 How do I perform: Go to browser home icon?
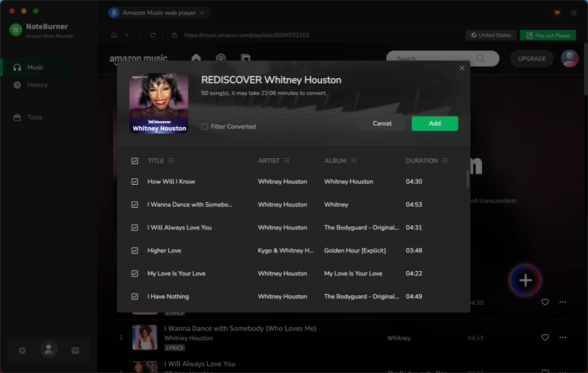click(114, 35)
